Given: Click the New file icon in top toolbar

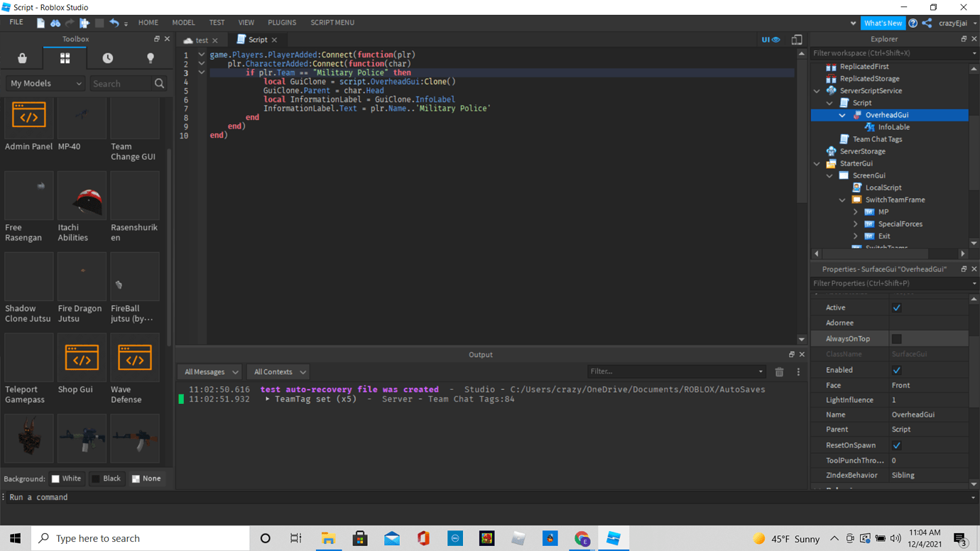Looking at the screenshot, I should pos(40,23).
